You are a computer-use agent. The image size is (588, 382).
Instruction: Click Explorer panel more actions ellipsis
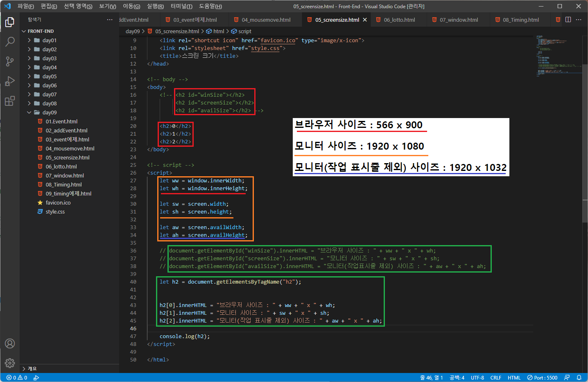coord(110,20)
